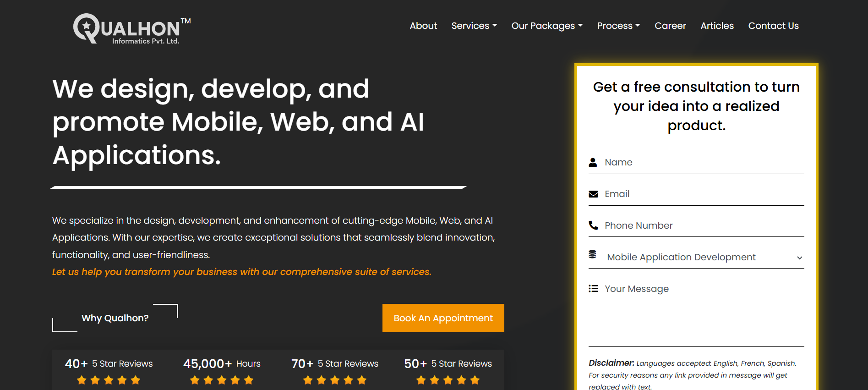Click the stars under 70+ 5 Star Reviews
Image resolution: width=868 pixels, height=390 pixels.
(335, 380)
